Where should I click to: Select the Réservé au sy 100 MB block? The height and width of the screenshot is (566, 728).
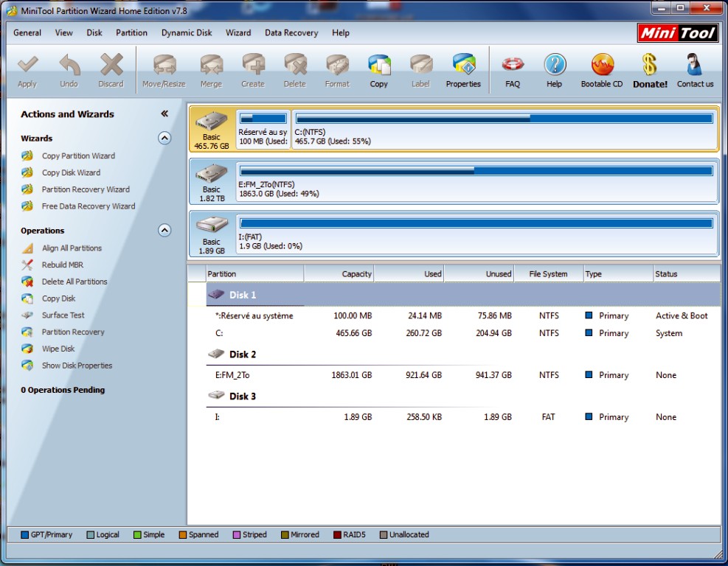click(263, 130)
